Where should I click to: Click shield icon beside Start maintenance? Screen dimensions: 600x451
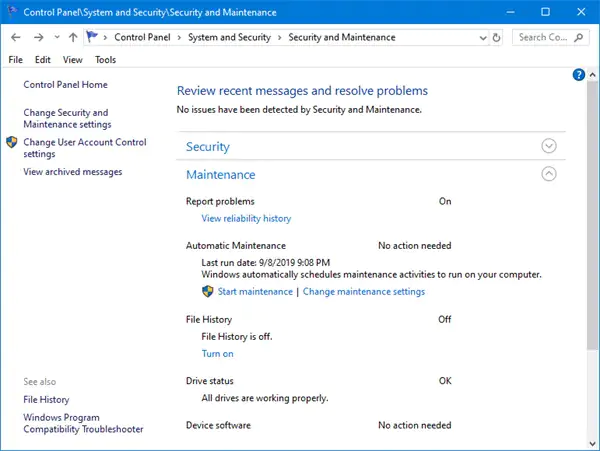pyautogui.click(x=207, y=291)
